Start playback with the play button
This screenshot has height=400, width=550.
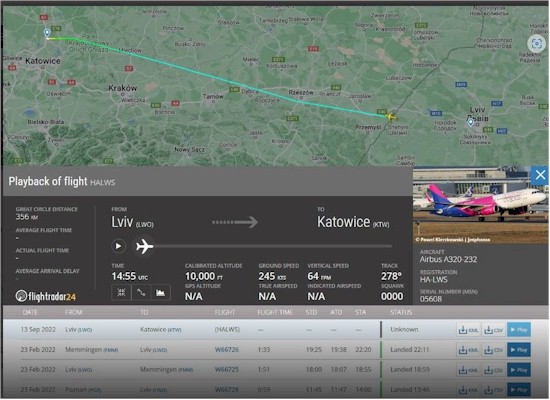click(x=118, y=246)
